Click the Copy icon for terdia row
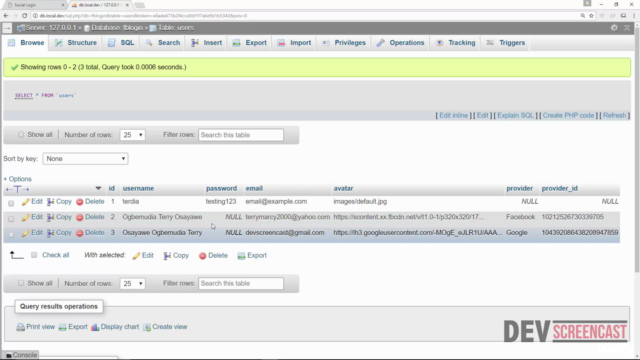The height and width of the screenshot is (360, 640). 51,202
